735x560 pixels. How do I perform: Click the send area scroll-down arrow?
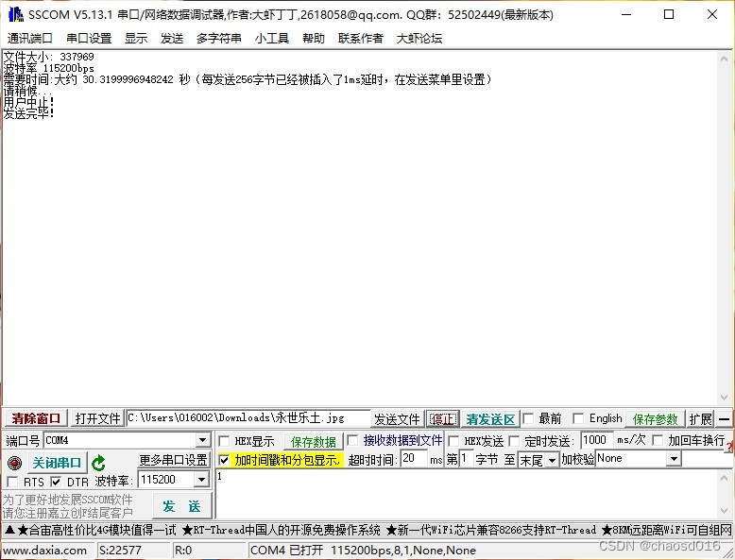pos(724,511)
